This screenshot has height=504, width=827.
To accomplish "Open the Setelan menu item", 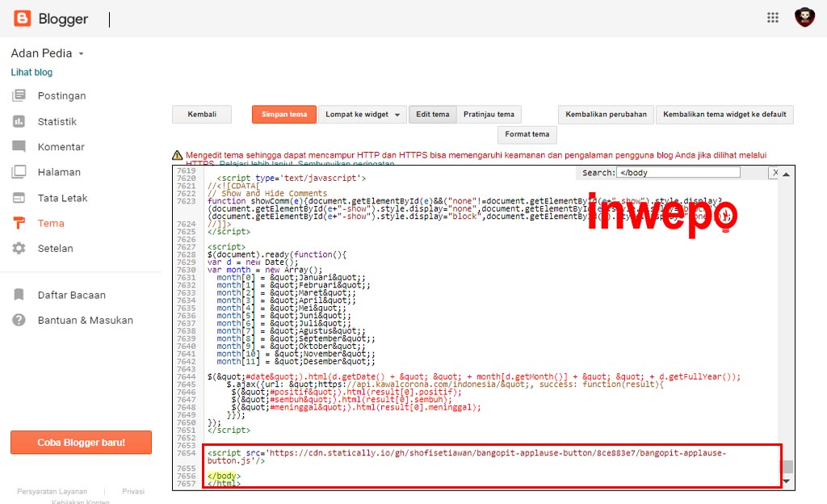I will (x=56, y=249).
